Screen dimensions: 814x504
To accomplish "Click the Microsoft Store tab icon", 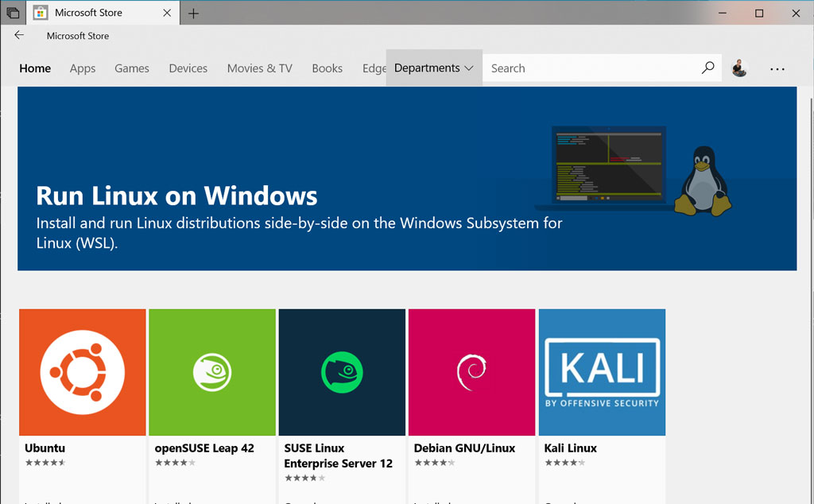I will click(41, 13).
